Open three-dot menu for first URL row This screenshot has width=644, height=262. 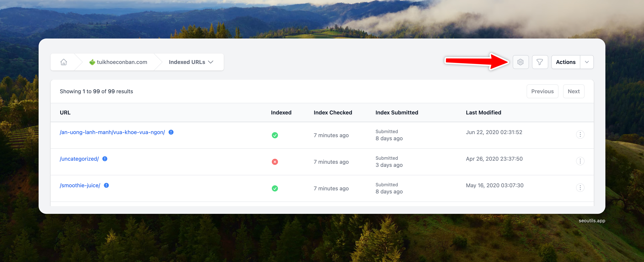pyautogui.click(x=580, y=134)
